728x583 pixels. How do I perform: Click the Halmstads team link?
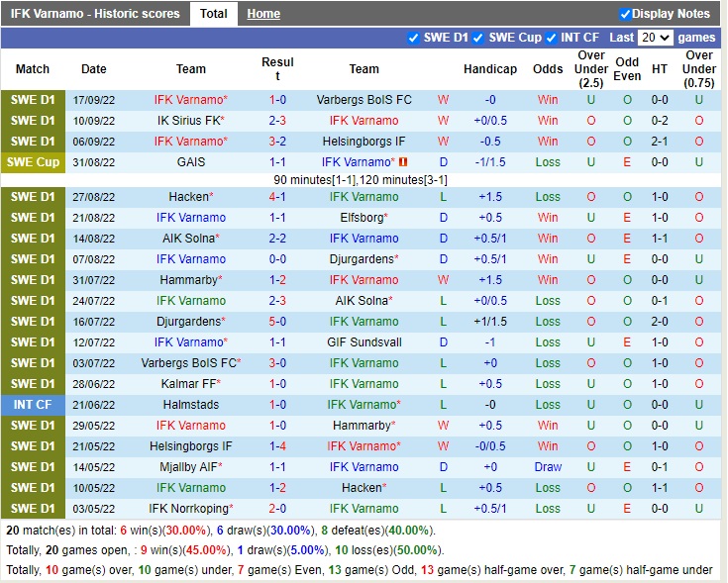click(x=191, y=405)
